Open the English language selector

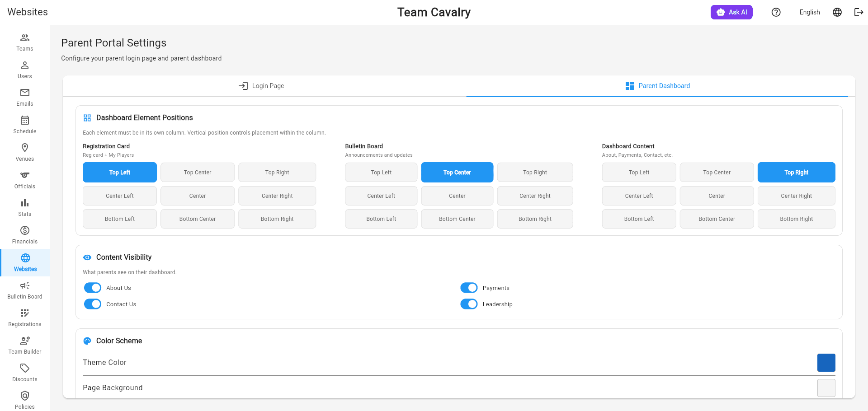tap(809, 12)
